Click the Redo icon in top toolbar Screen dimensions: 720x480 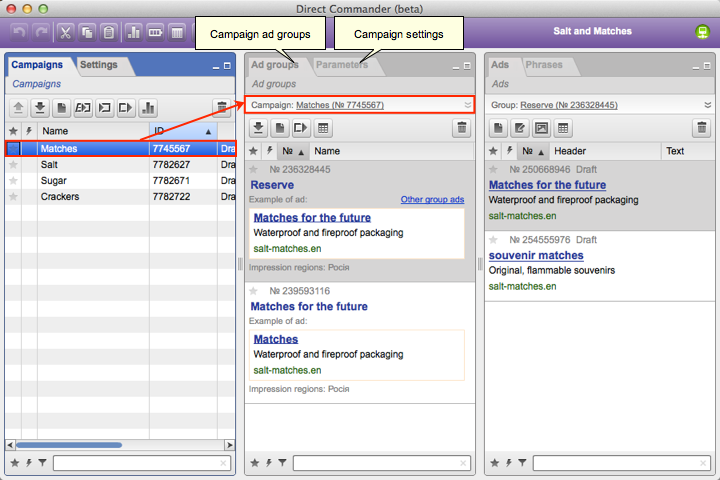[x=42, y=33]
